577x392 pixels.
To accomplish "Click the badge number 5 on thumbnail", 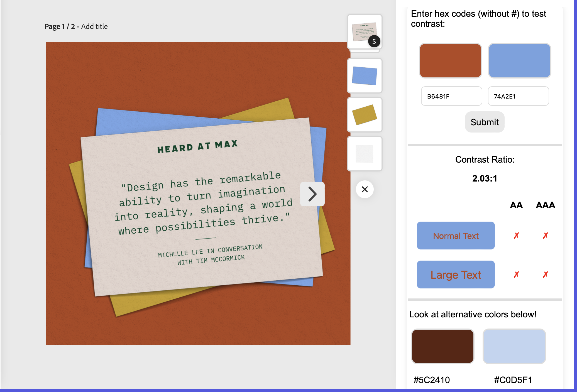I will 374,41.
